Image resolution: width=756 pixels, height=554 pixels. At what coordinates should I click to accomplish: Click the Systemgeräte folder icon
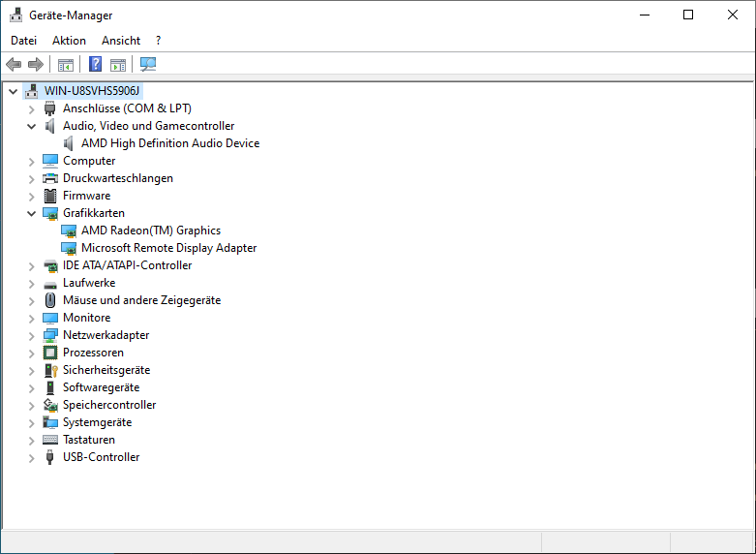point(50,422)
